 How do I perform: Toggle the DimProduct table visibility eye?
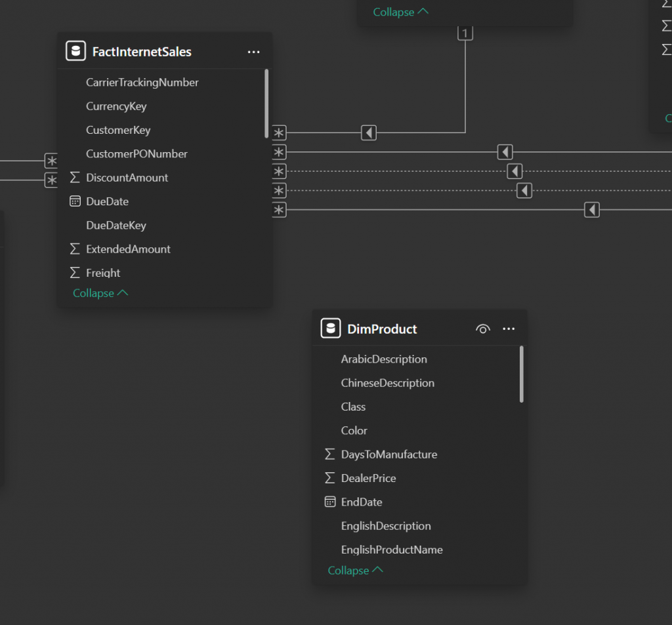[482, 329]
